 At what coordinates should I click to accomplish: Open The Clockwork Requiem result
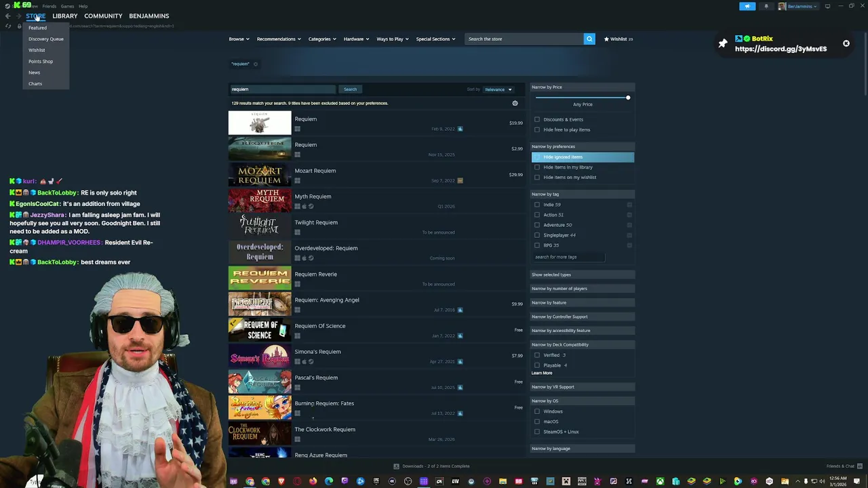pos(377,434)
